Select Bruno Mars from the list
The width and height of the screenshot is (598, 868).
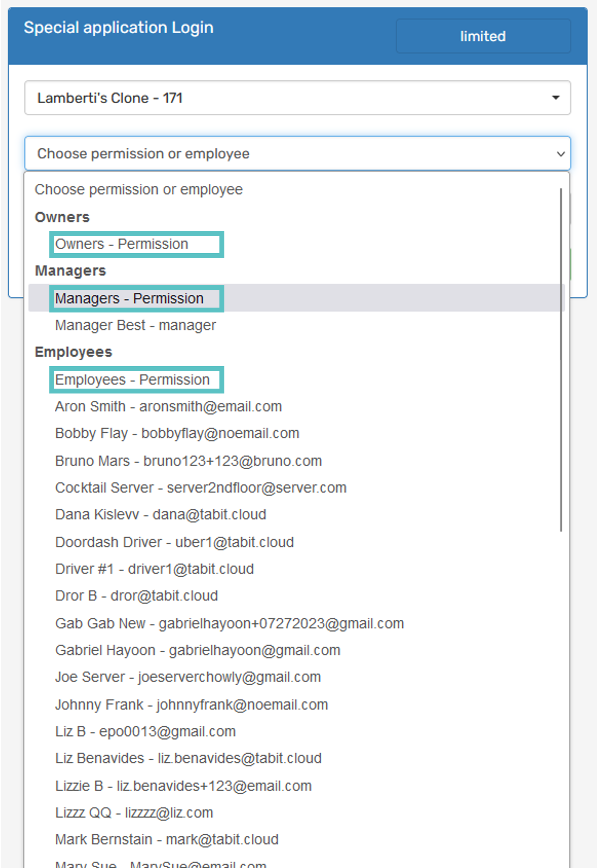[x=188, y=461]
